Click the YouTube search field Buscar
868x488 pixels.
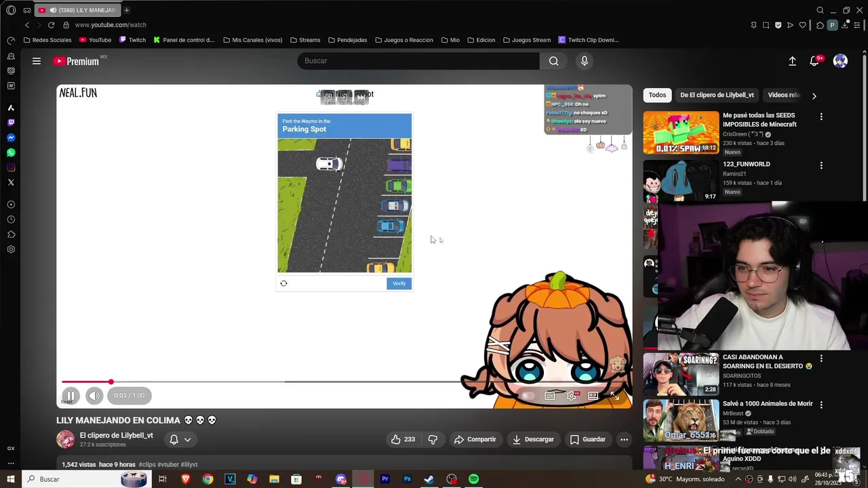418,61
